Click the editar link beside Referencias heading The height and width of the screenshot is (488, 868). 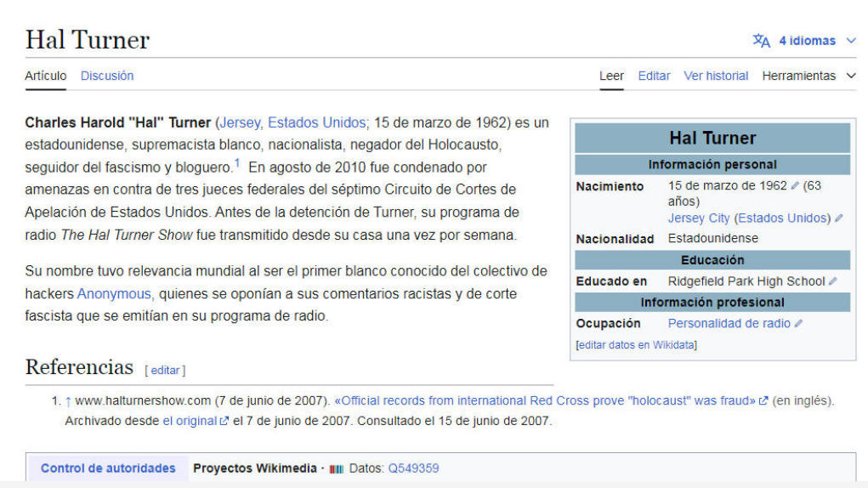[165, 370]
